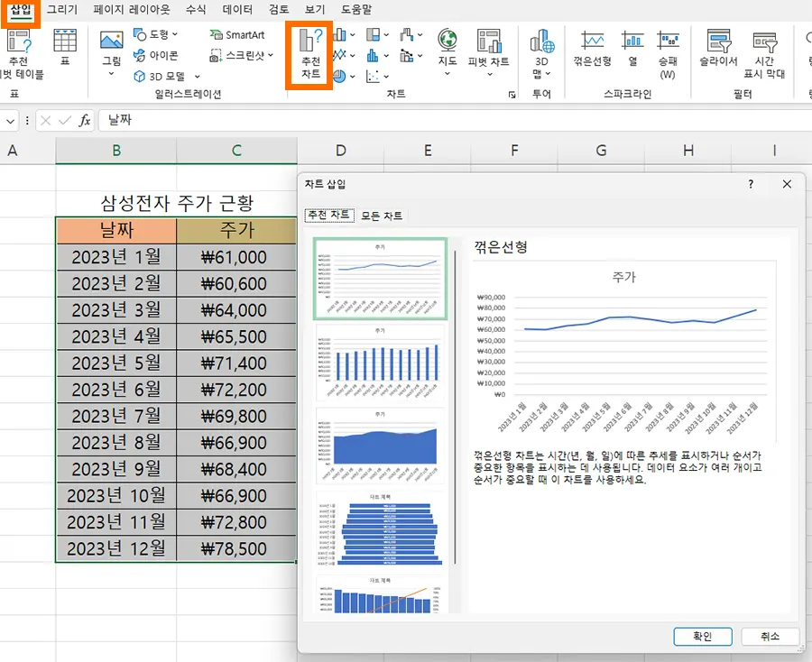This screenshot has height=662, width=812.
Task: Open the name box dropdown arrow
Action: tap(10, 121)
